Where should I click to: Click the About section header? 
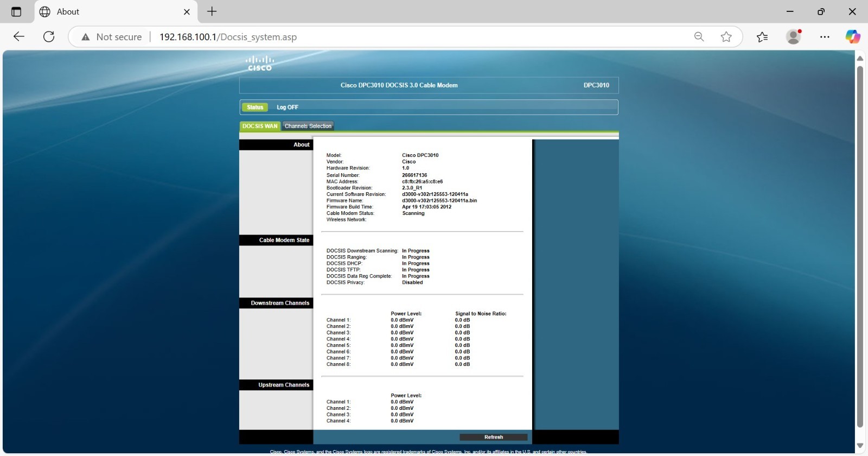pos(276,144)
